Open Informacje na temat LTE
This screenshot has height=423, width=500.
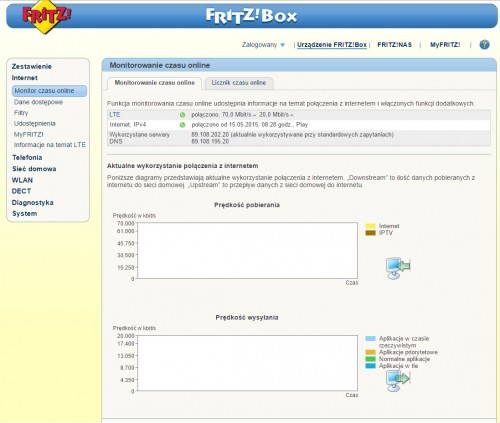pos(50,145)
